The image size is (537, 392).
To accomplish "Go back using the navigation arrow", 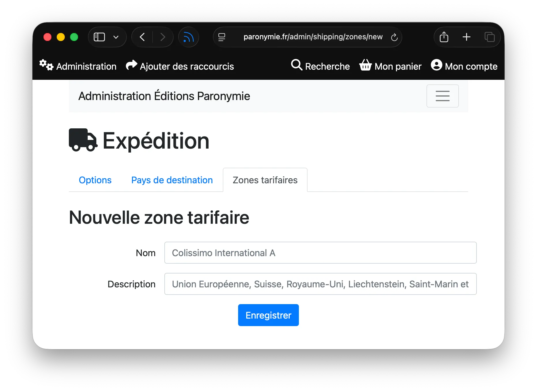I will pos(142,37).
